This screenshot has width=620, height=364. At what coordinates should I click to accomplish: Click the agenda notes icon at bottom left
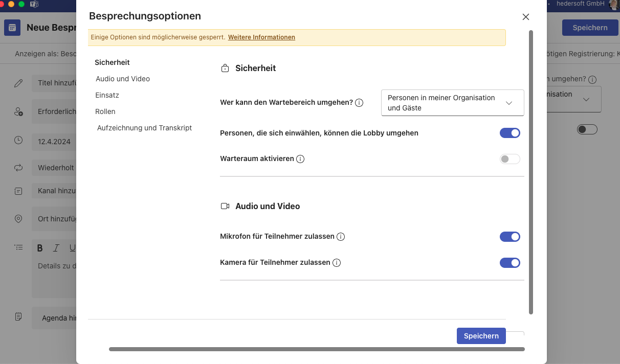click(18, 317)
